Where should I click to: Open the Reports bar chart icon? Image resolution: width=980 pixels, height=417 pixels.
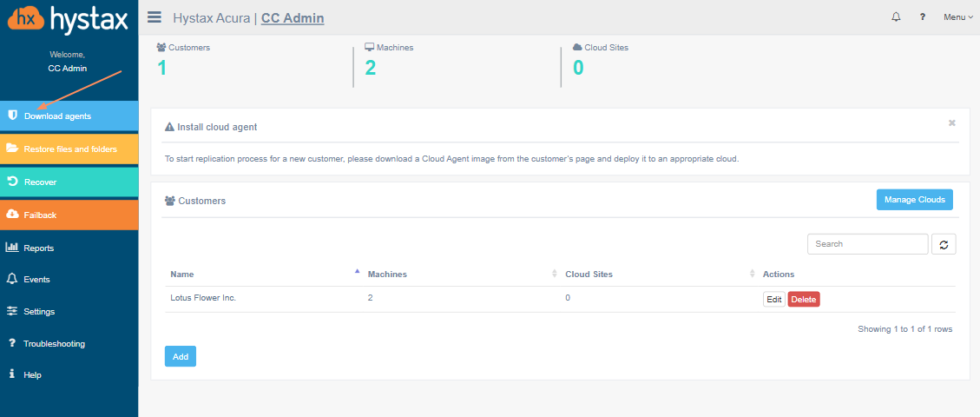click(12, 248)
